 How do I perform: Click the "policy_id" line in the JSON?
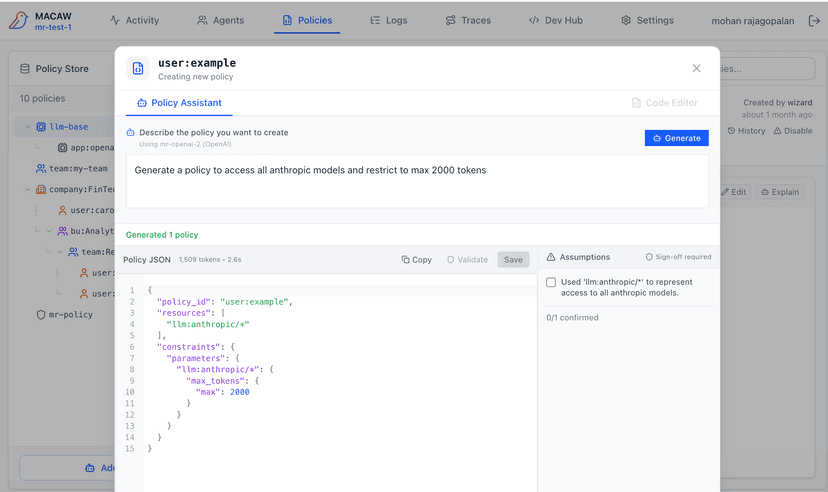(224, 302)
